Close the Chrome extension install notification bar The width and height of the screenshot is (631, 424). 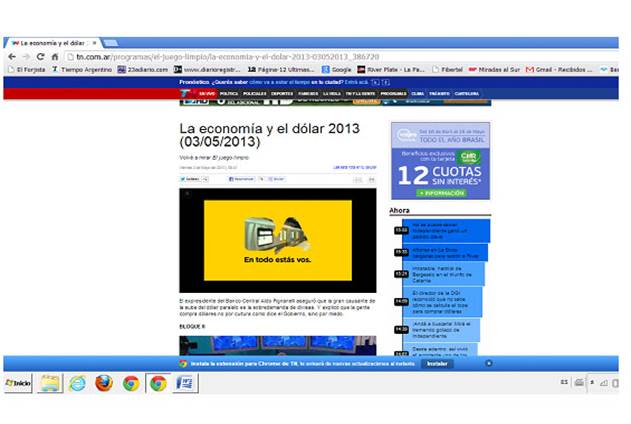click(489, 363)
